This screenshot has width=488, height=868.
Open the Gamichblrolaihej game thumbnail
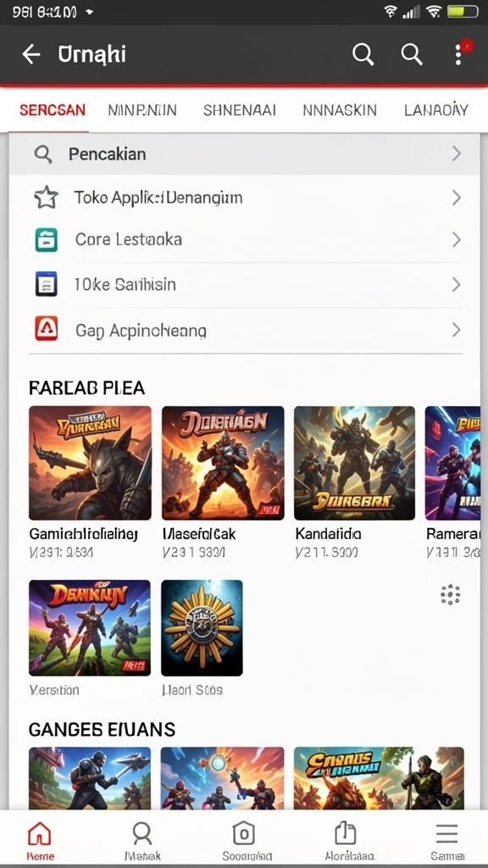coord(90,463)
